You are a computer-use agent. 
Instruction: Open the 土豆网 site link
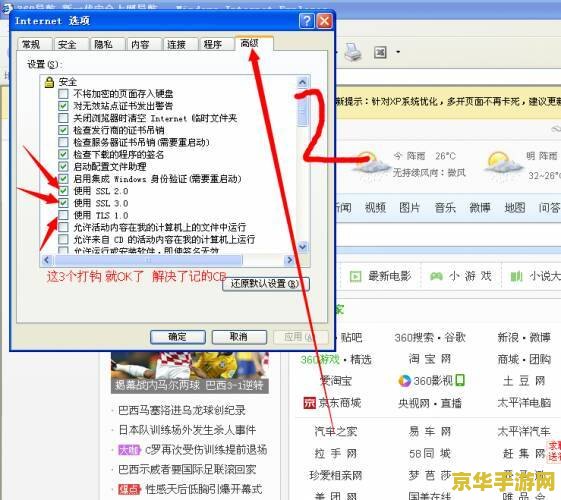[x=524, y=381]
